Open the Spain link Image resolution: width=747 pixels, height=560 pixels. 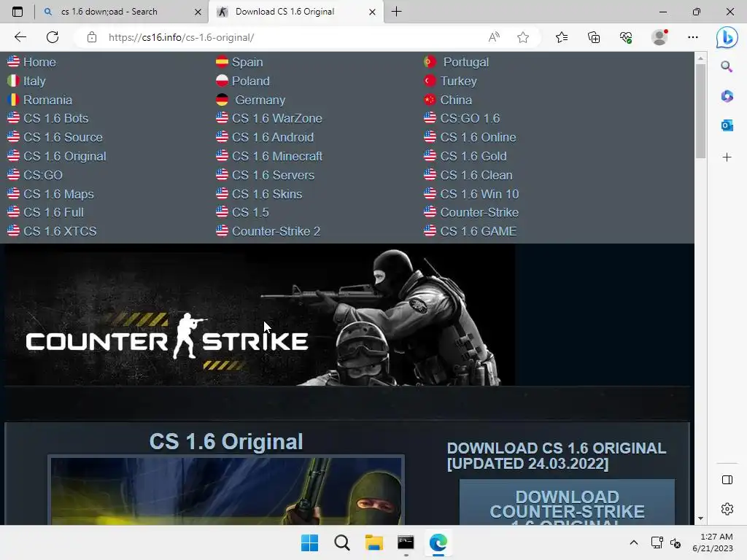(x=247, y=62)
